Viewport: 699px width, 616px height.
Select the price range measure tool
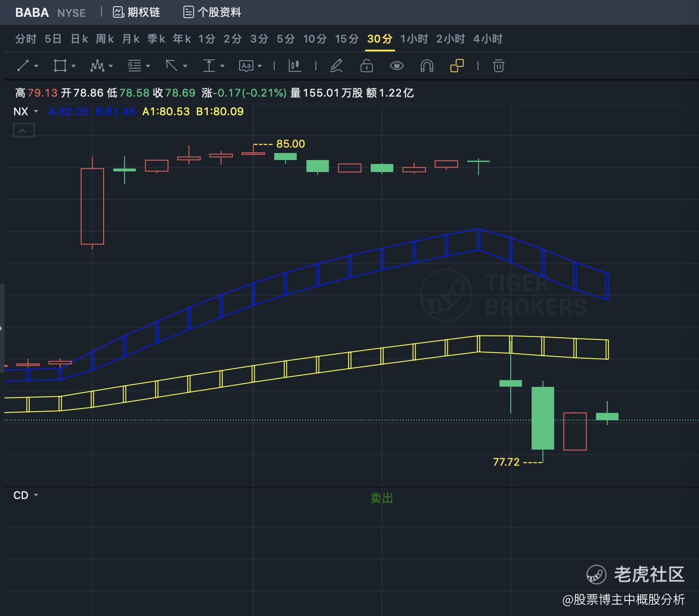click(209, 66)
